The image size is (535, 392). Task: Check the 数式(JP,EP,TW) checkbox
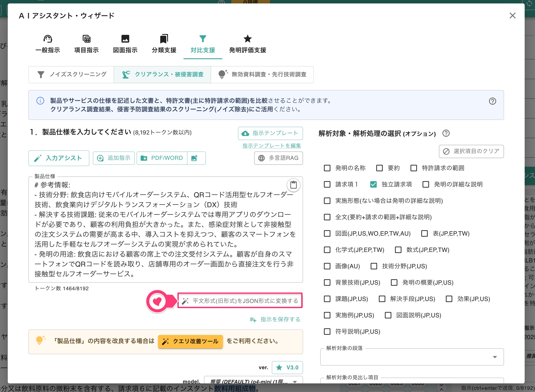click(x=398, y=250)
